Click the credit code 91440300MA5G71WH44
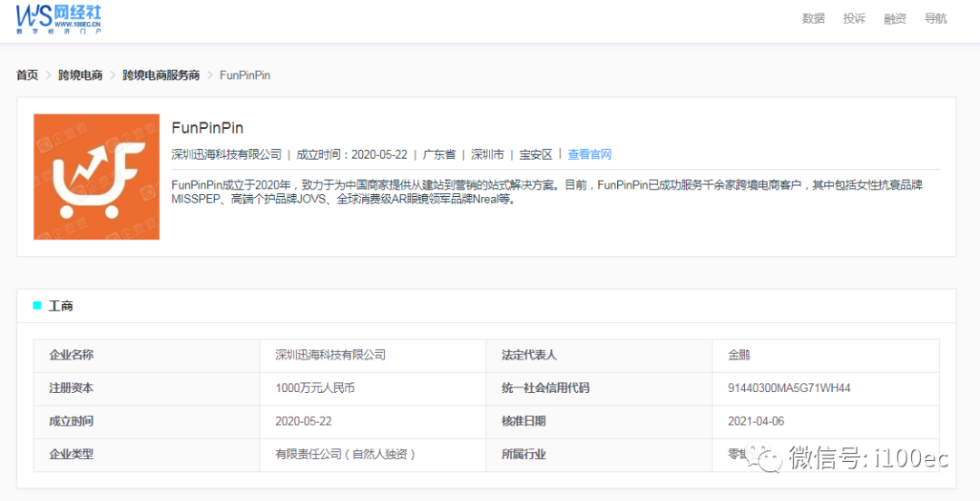The width and height of the screenshot is (980, 501). tap(789, 388)
